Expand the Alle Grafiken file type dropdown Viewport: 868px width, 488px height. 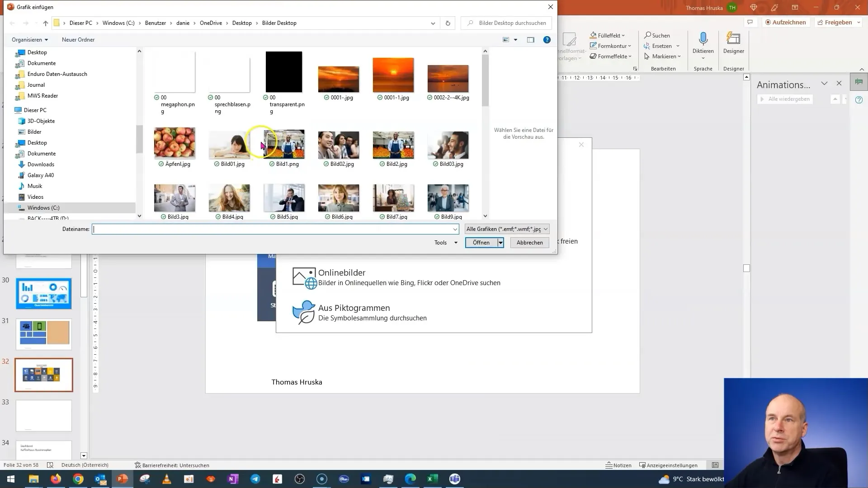tap(547, 229)
